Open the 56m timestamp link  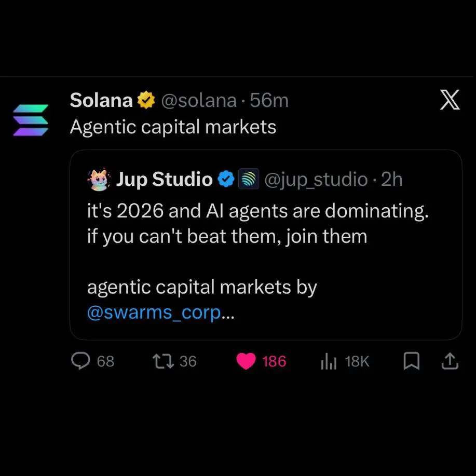point(269,100)
